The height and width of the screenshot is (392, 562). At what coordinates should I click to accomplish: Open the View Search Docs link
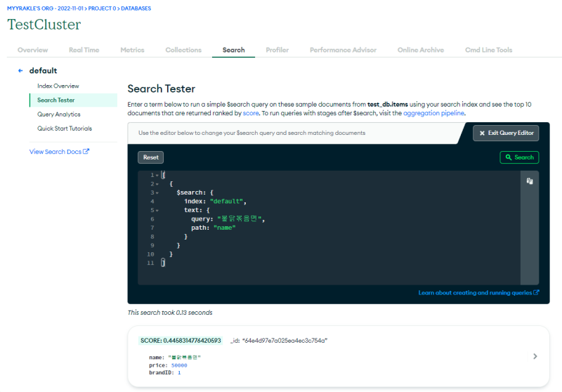(59, 152)
